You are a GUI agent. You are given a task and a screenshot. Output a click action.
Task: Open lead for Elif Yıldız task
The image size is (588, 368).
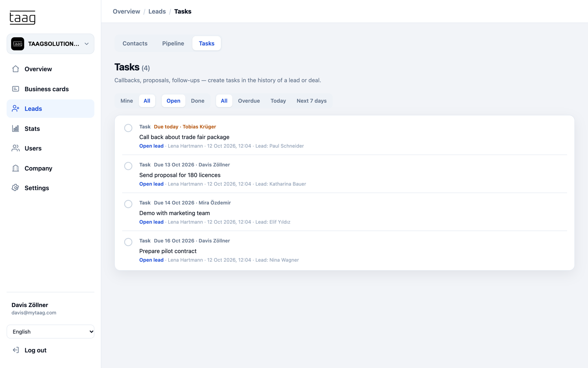[151, 222]
